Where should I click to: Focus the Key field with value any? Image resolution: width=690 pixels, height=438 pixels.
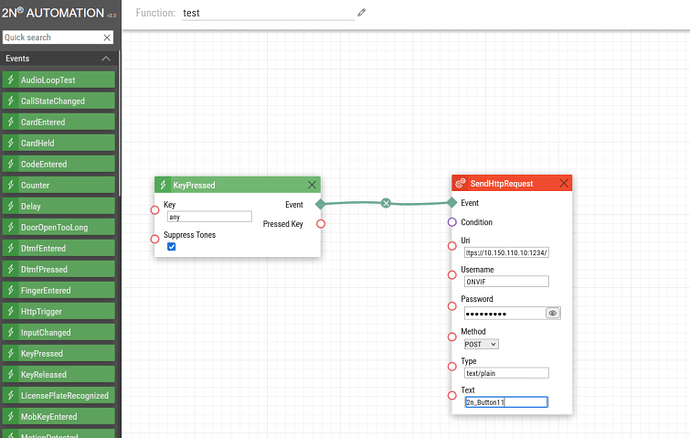tap(209, 216)
